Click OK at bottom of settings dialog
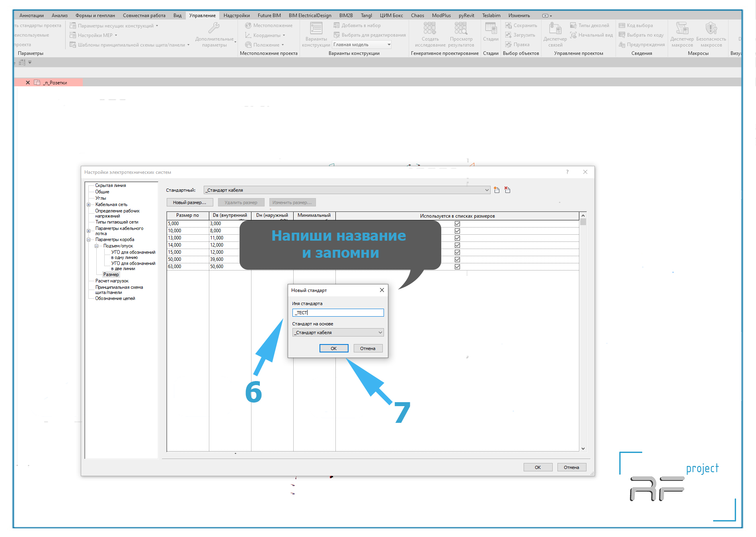 (538, 467)
